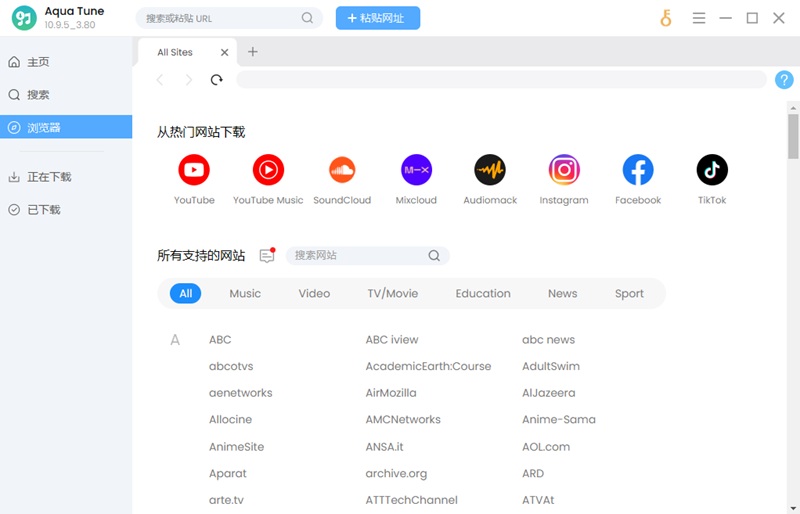Open the ANSA.it site link
800x514 pixels.
point(384,447)
